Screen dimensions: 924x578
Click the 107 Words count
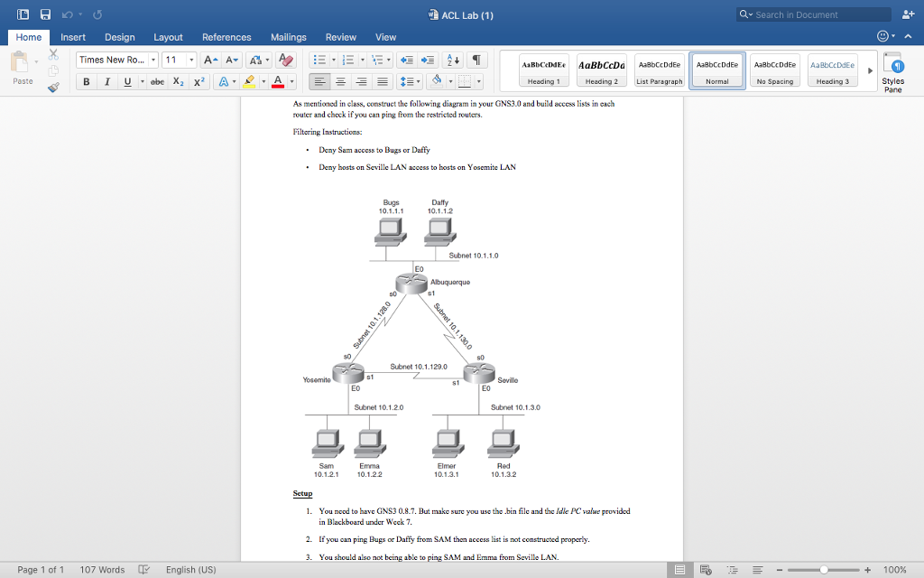[x=102, y=570]
